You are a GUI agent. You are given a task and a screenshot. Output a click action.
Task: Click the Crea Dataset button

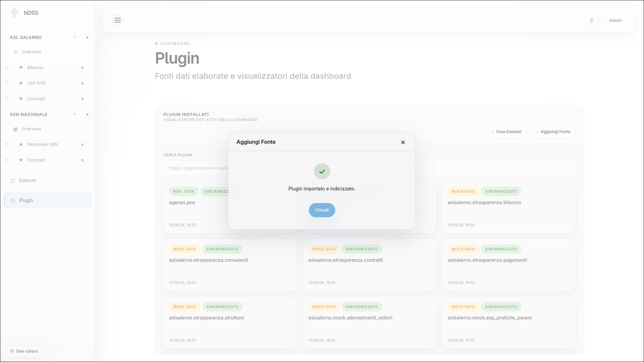[506, 132]
